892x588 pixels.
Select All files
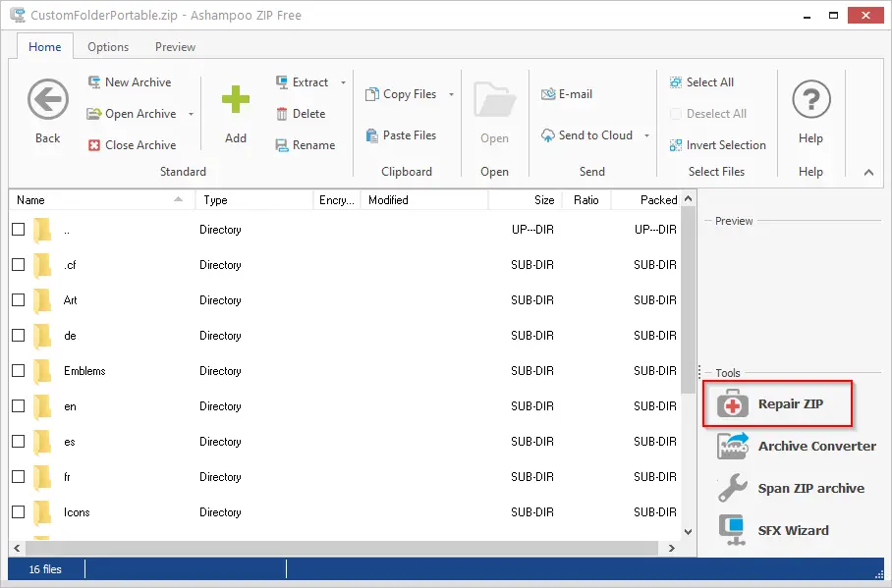702,82
